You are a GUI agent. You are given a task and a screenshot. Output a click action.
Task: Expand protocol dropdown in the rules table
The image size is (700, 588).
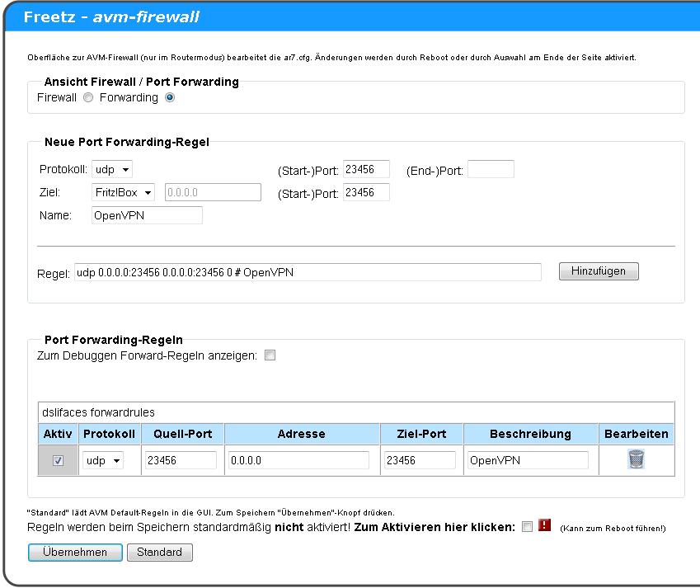click(103, 461)
